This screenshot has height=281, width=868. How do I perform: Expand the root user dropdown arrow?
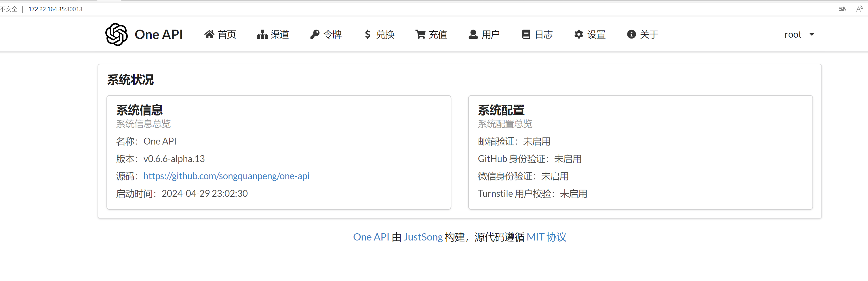click(x=812, y=35)
